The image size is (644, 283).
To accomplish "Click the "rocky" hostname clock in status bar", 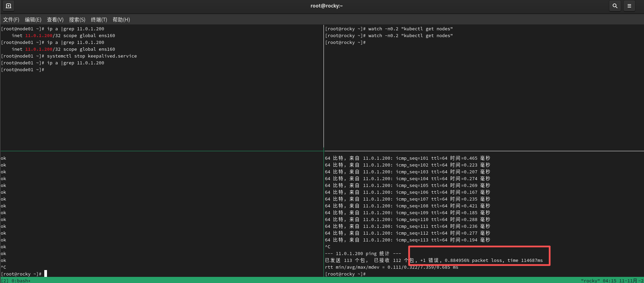I will (x=612, y=281).
